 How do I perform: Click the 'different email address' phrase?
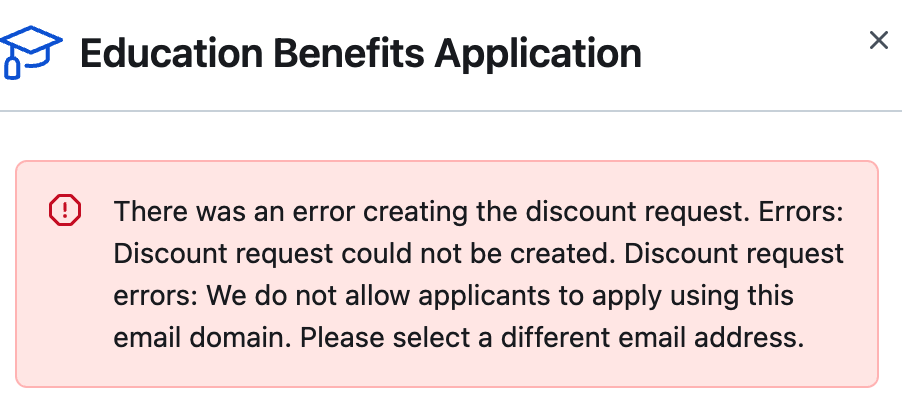coord(652,338)
